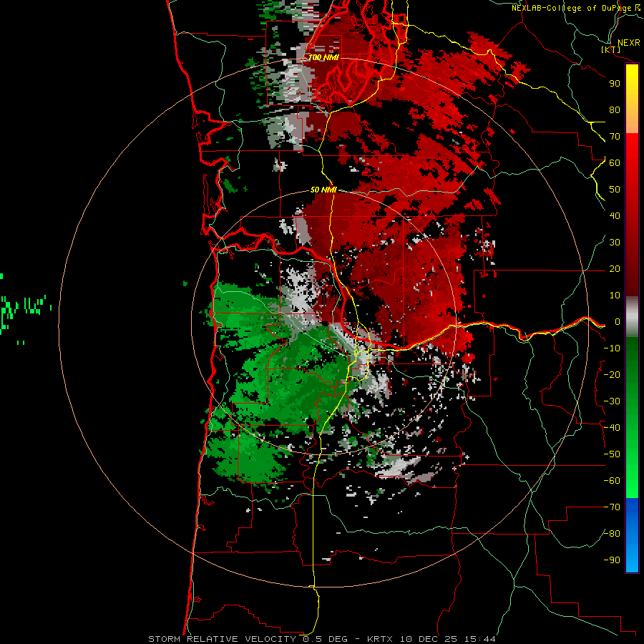This screenshot has height=644, width=644.
Task: Click the -40 value on velocity scale
Action: (612, 428)
